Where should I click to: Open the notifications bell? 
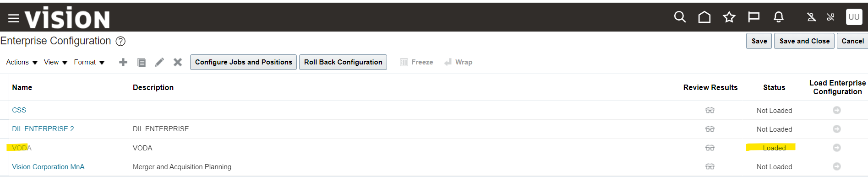[778, 17]
